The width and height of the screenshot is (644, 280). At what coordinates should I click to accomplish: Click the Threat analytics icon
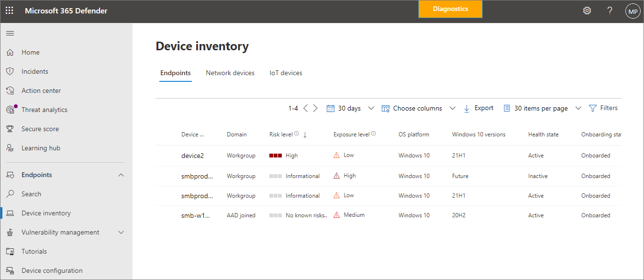[x=11, y=110]
